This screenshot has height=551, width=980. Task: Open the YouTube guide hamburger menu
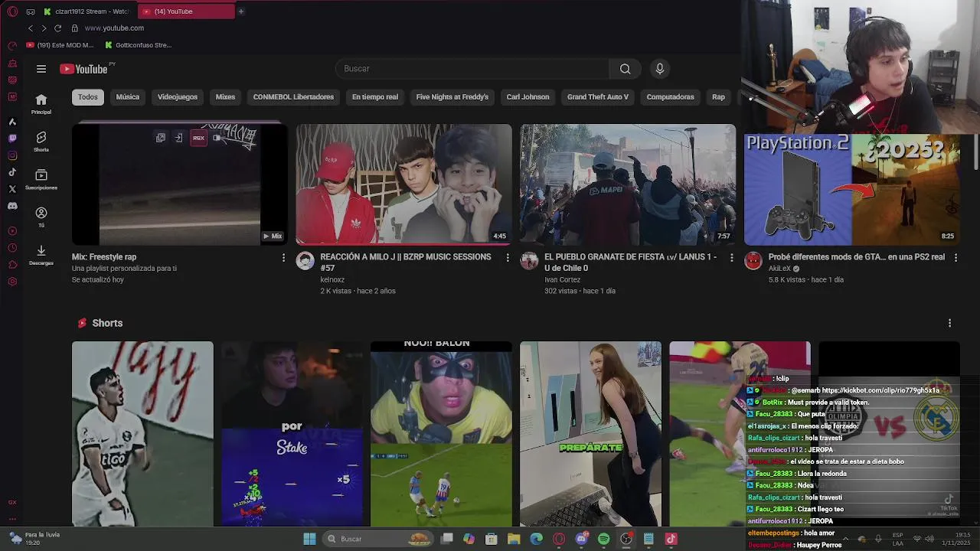coord(41,69)
